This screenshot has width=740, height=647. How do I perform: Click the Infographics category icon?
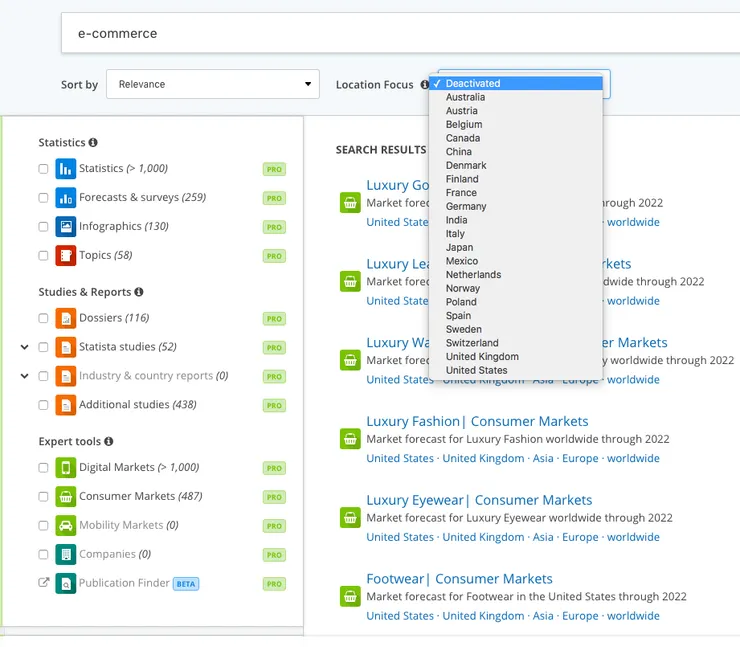[66, 226]
